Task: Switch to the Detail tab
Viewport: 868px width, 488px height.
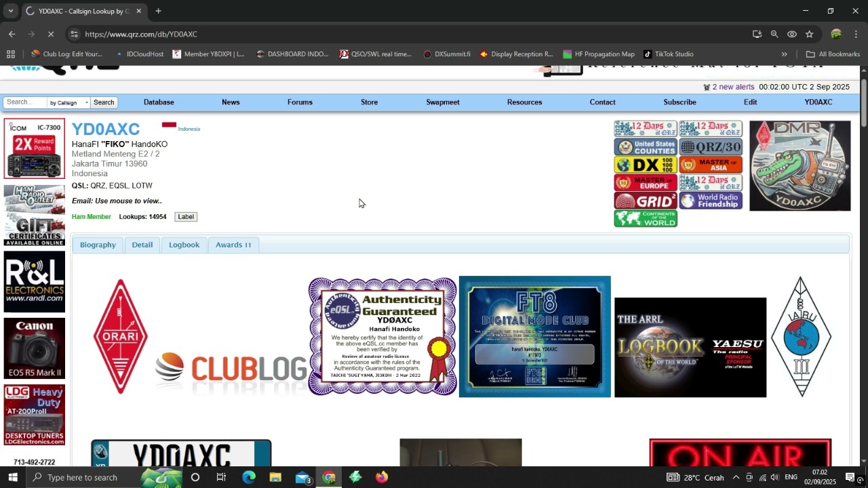Action: coord(142,245)
